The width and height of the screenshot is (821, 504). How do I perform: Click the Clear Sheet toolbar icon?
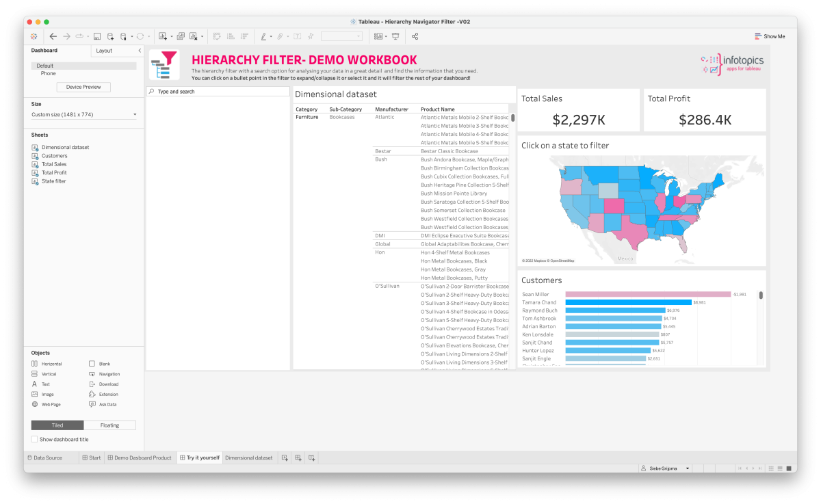coord(193,36)
